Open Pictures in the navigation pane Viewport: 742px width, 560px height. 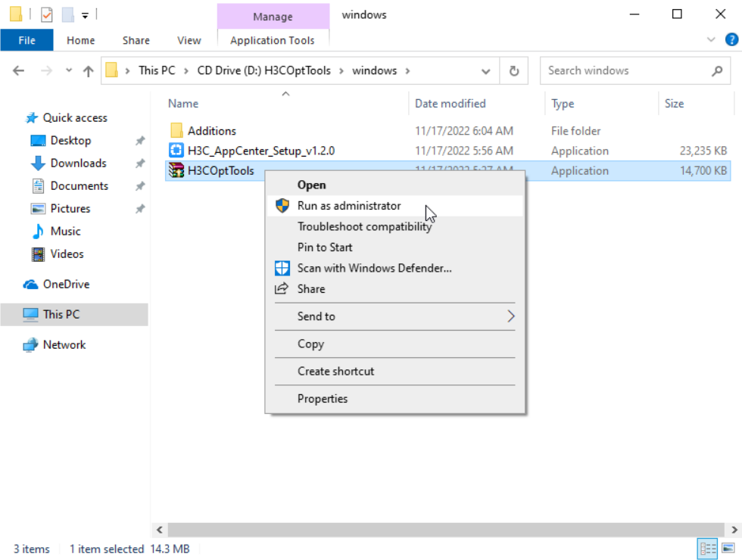70,209
